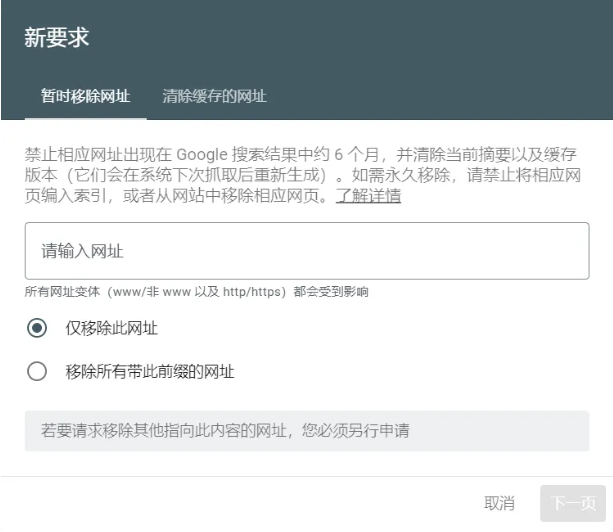
Task: Switch to the 暂时移除网址 tab
Action: pos(85,97)
